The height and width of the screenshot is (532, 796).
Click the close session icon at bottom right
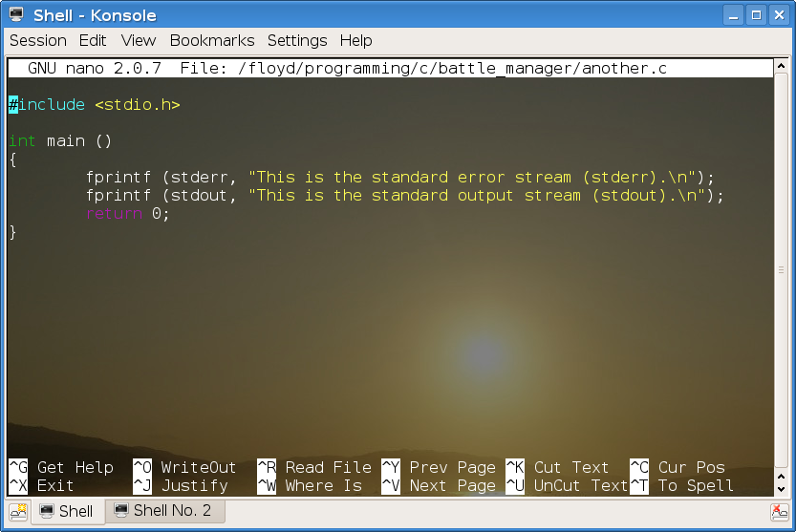point(779,512)
